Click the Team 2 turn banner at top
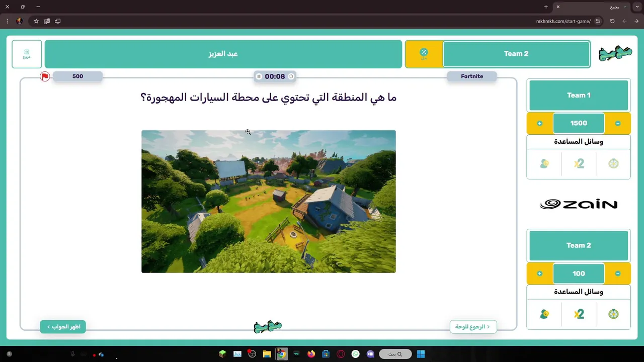The height and width of the screenshot is (362, 644). (x=516, y=54)
